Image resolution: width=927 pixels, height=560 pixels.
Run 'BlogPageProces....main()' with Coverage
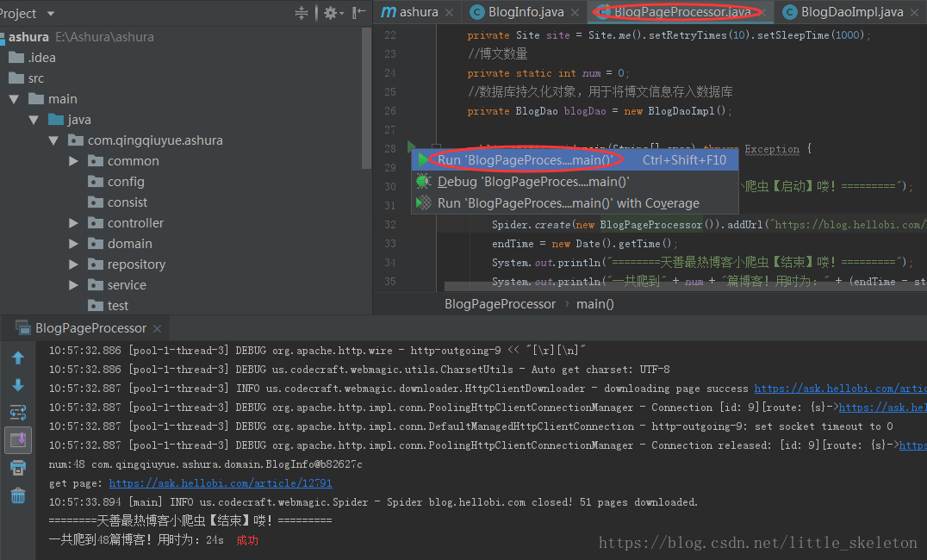[575, 203]
